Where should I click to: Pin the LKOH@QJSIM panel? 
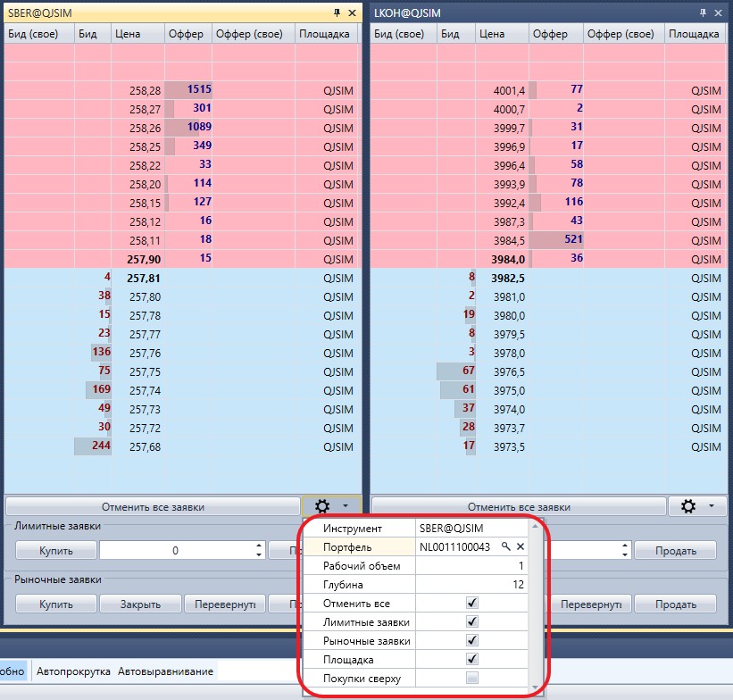703,13
